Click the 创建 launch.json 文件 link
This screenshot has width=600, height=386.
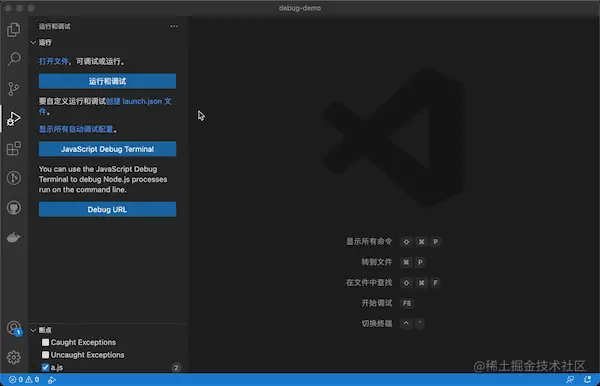(139, 101)
